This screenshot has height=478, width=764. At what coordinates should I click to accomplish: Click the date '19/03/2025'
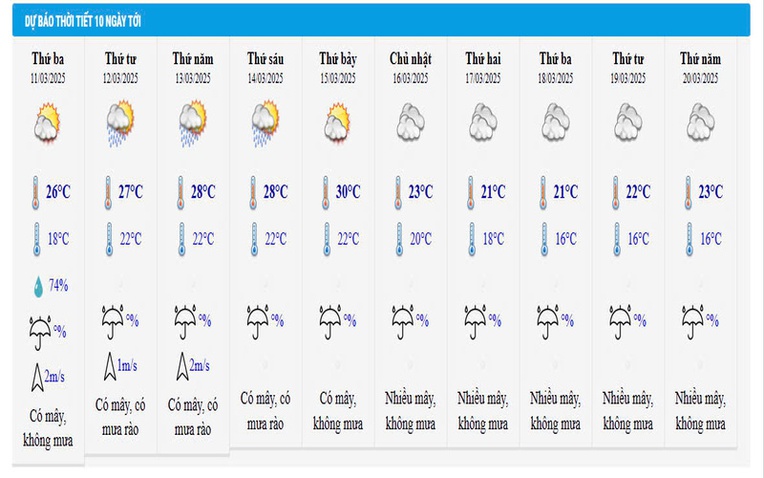(x=628, y=78)
